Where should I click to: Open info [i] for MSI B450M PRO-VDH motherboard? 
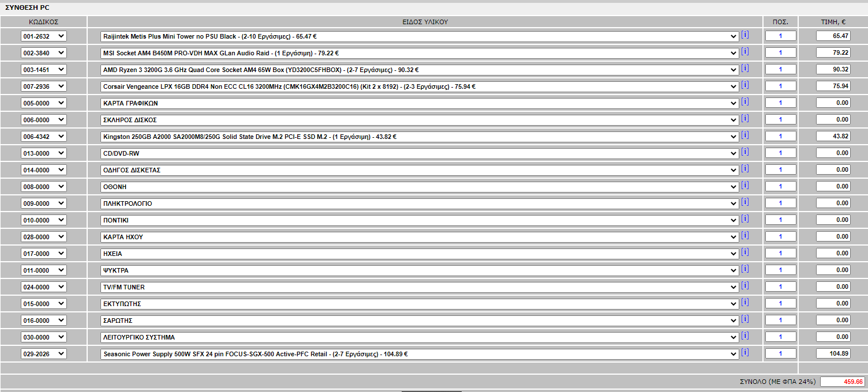tap(745, 52)
